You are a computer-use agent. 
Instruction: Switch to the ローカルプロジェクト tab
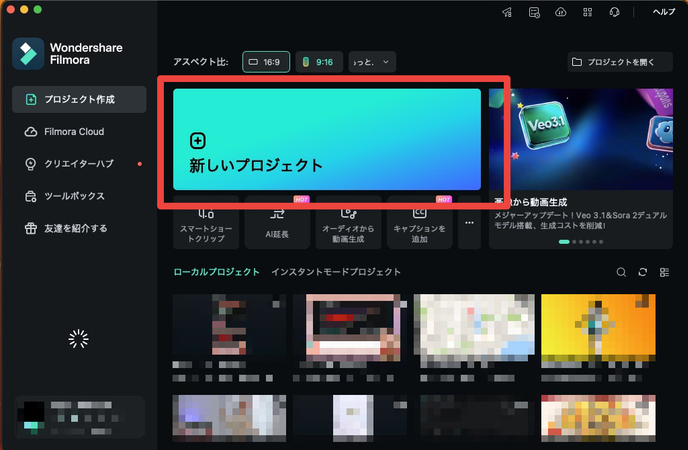point(216,272)
